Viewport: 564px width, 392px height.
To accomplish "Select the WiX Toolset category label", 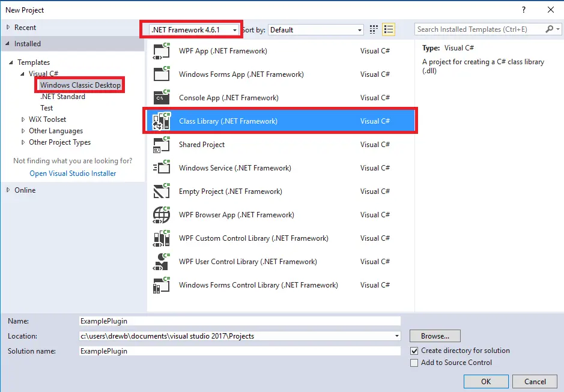I will click(x=47, y=119).
